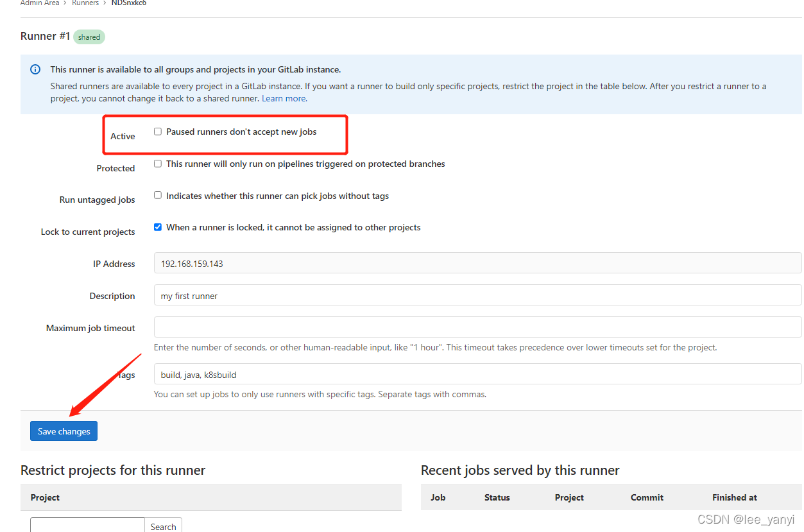Viewport: 804px width, 532px height.
Task: Navigate to Admin Area via breadcrumb
Action: point(40,3)
